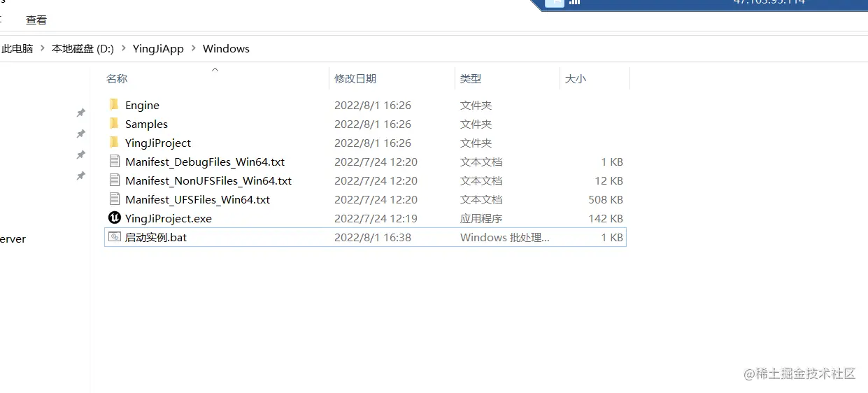Click the Unreal icon of YingJiProject.exe
This screenshot has height=393, width=868.
[x=115, y=218]
